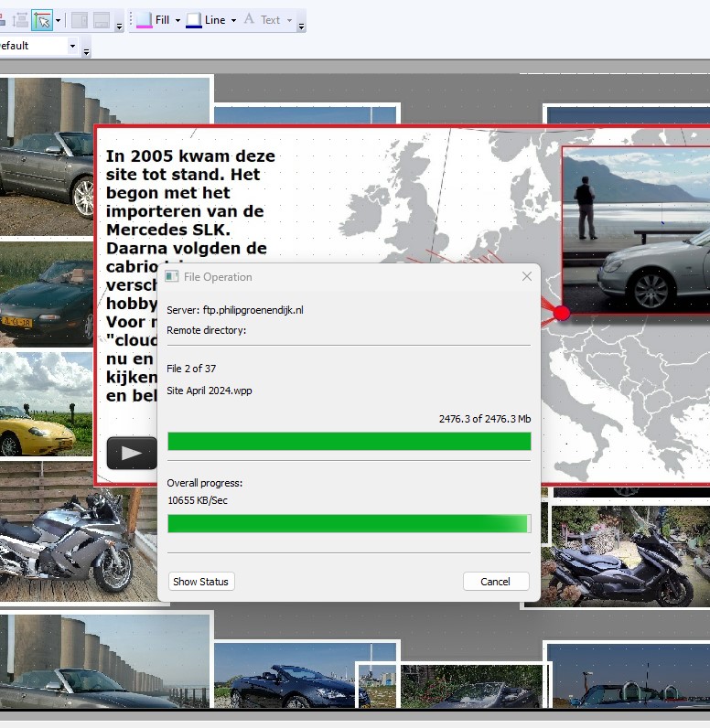Viewport: 710px width, 728px height.
Task: Click the Text color A icon
Action: click(249, 19)
